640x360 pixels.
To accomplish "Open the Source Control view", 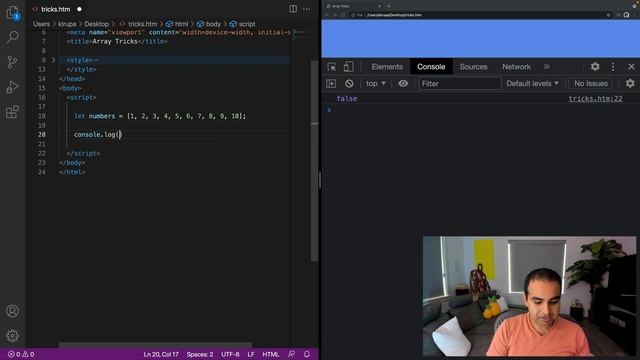I will [x=13, y=62].
